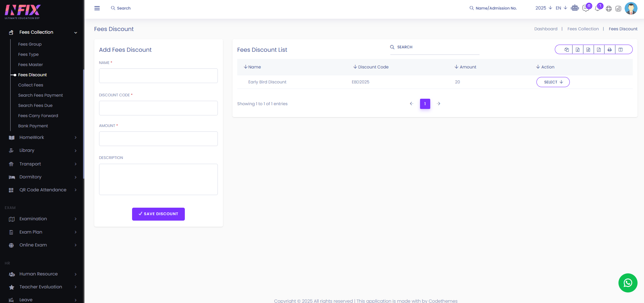This screenshot has height=303, width=644.
Task: Open SELECT action dropdown for Early Bird Discount
Action: [x=553, y=82]
